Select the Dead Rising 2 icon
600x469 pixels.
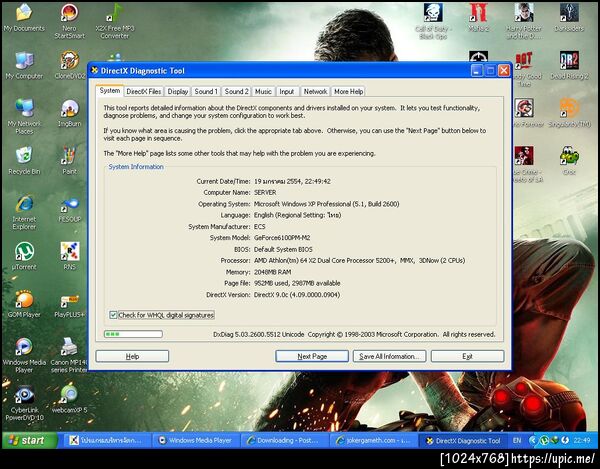coord(569,65)
